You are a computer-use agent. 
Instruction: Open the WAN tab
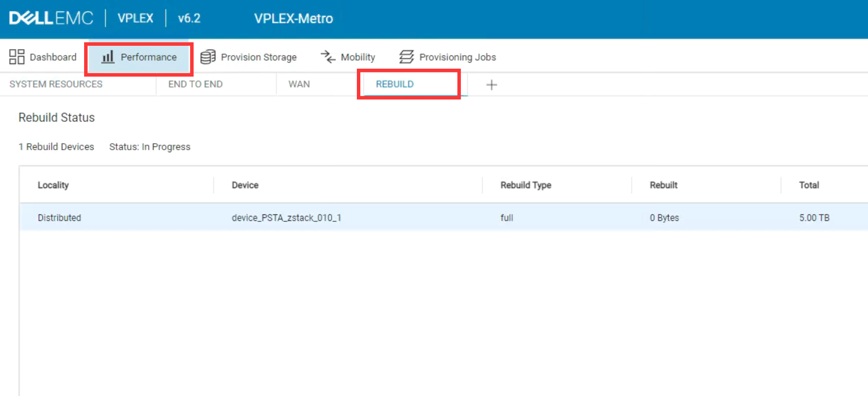click(299, 84)
